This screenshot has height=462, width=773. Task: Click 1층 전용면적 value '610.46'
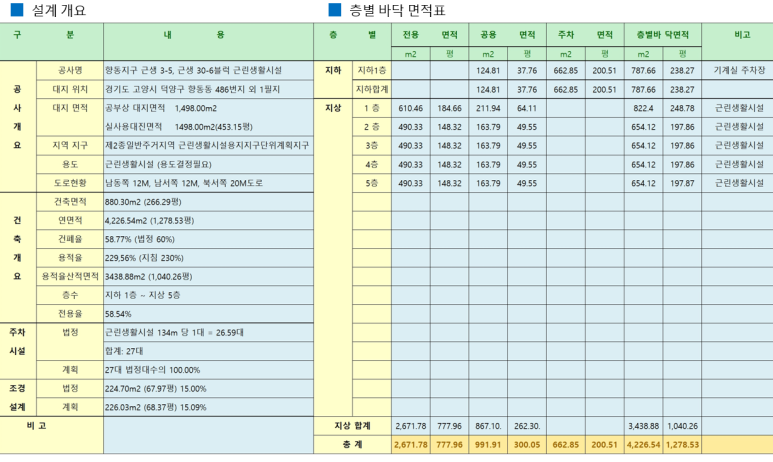point(411,108)
